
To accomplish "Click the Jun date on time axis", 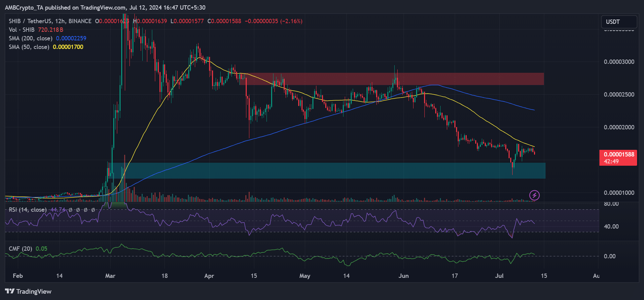I will [404, 276].
